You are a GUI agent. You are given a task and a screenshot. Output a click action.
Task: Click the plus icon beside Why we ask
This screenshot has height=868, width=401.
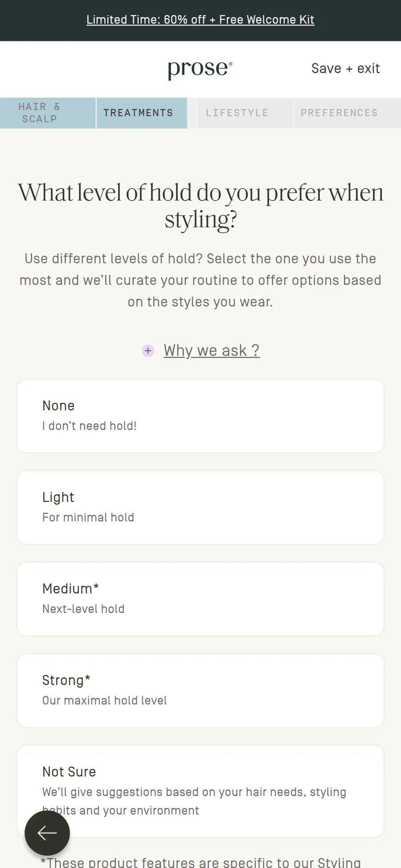point(148,351)
